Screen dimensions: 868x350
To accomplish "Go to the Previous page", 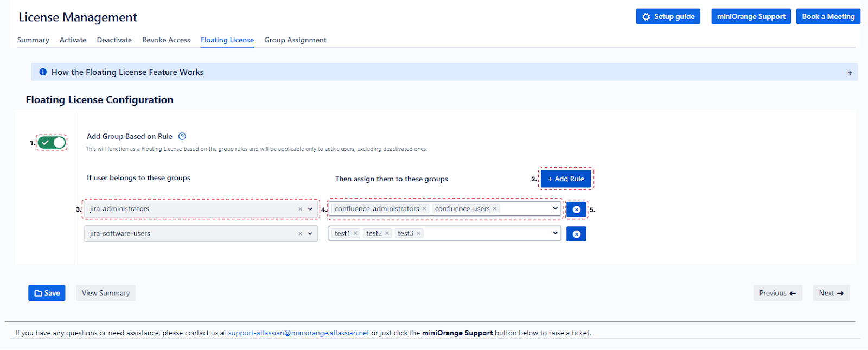I will tap(777, 293).
